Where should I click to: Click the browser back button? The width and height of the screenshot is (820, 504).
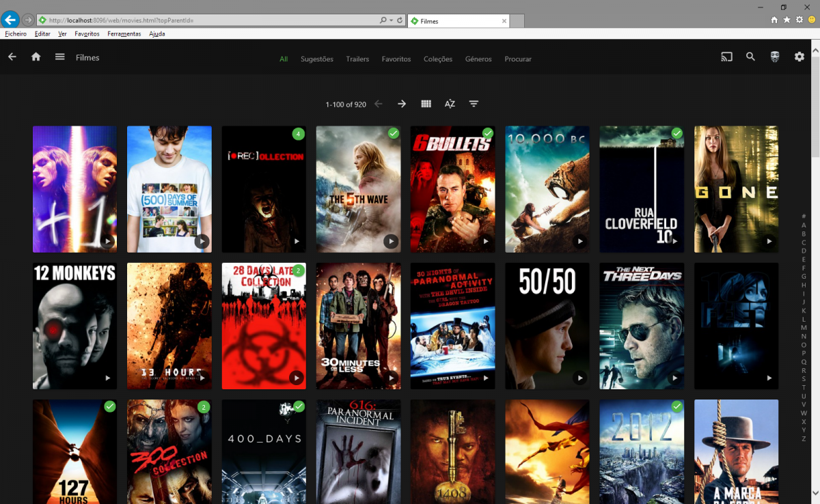[10, 20]
